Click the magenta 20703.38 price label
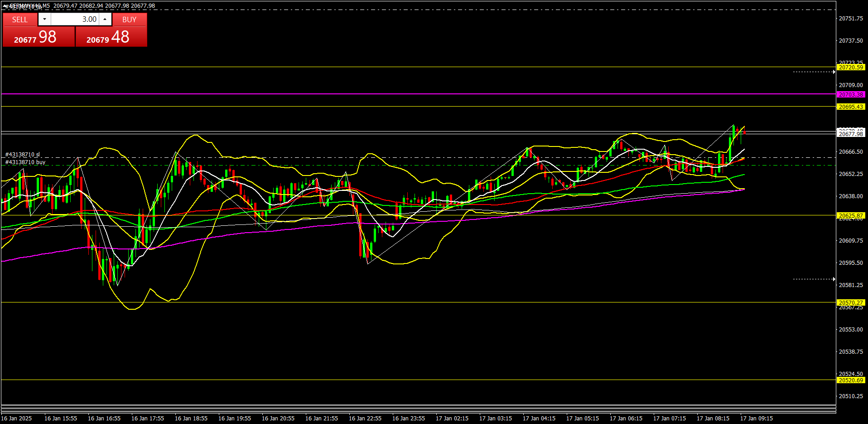 [x=851, y=95]
